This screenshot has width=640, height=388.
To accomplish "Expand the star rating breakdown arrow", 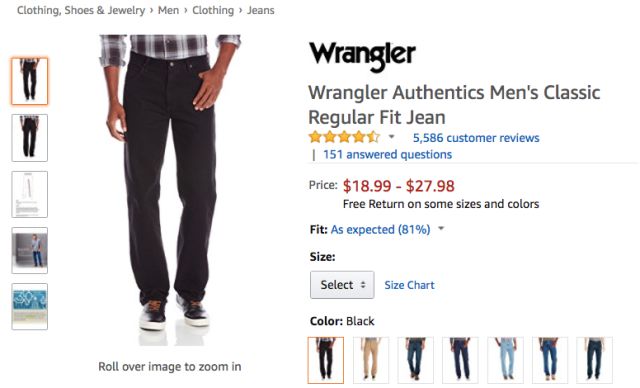I will (x=391, y=137).
